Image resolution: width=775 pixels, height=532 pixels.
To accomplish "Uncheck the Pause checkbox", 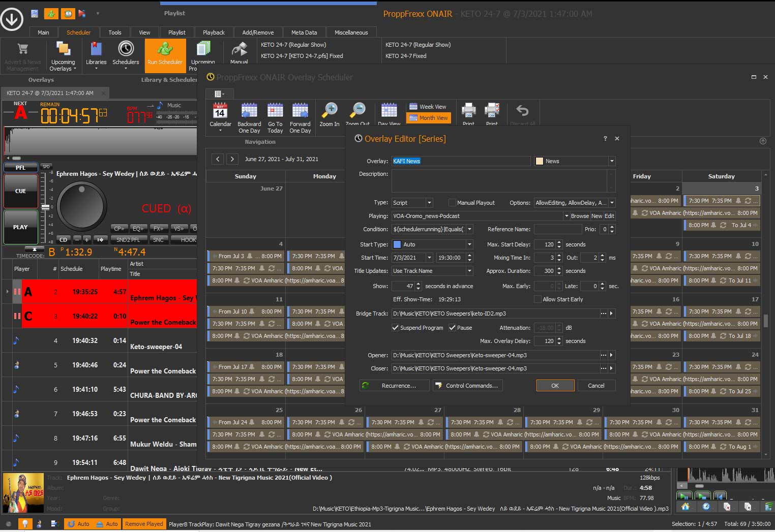I will 452,328.
